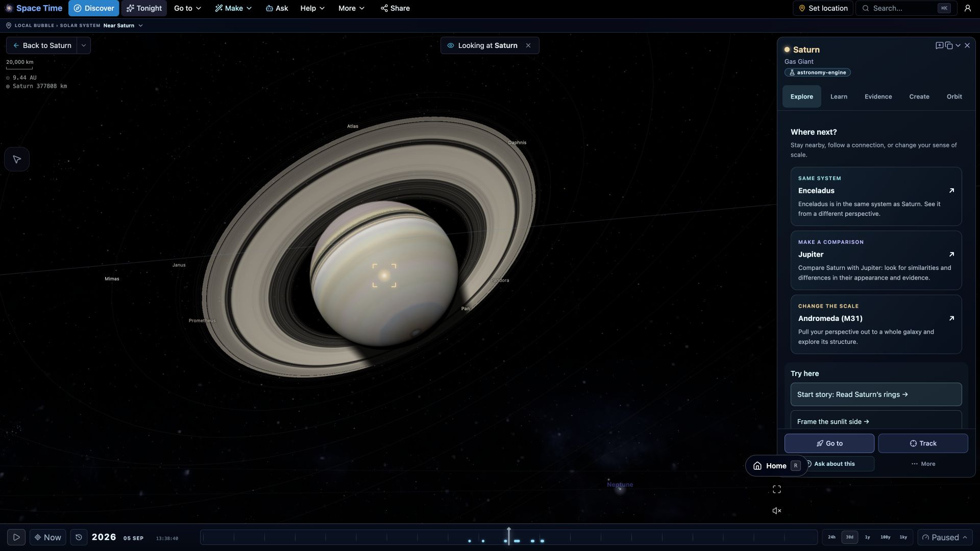The height and width of the screenshot is (551, 980).
Task: Select the 100y time range
Action: click(x=885, y=537)
